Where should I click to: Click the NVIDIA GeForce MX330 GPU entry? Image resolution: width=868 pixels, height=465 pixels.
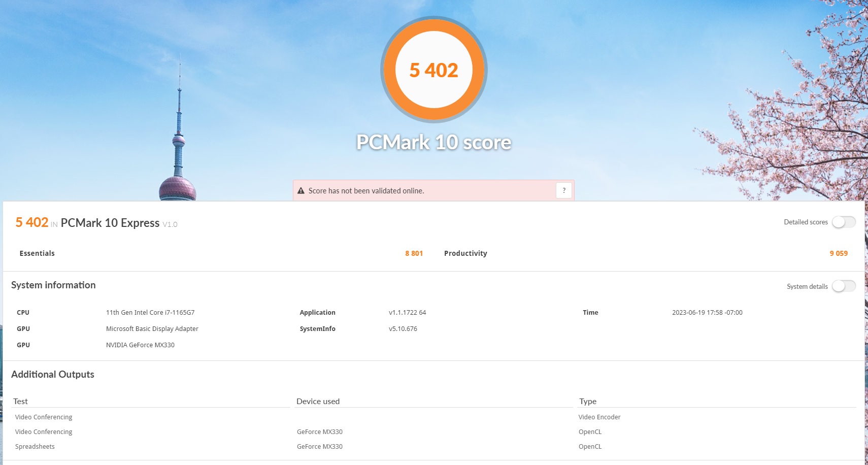point(140,345)
